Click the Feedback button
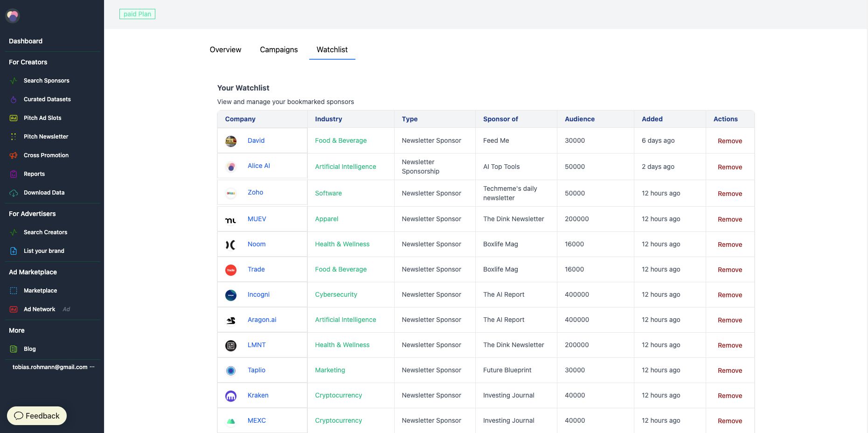The image size is (868, 433). pyautogui.click(x=37, y=416)
